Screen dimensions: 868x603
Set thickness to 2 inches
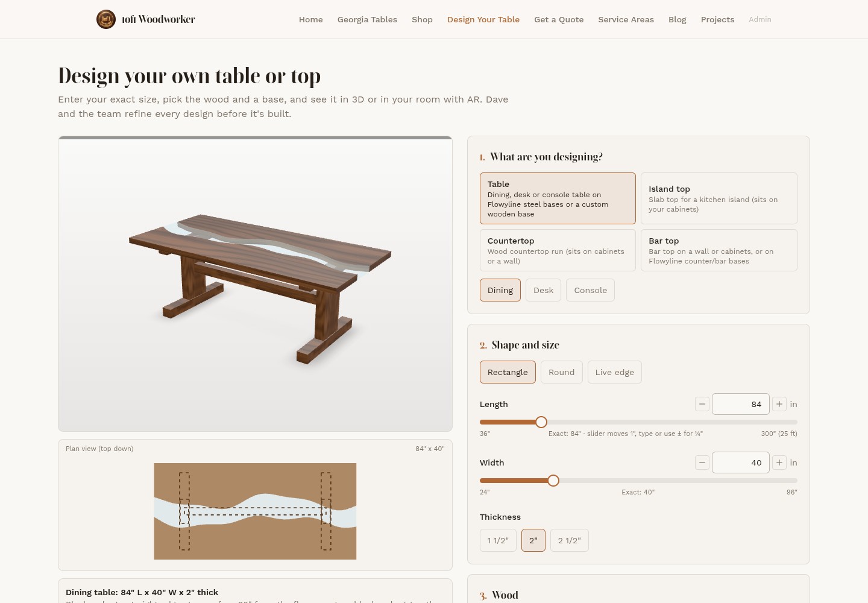pyautogui.click(x=533, y=540)
